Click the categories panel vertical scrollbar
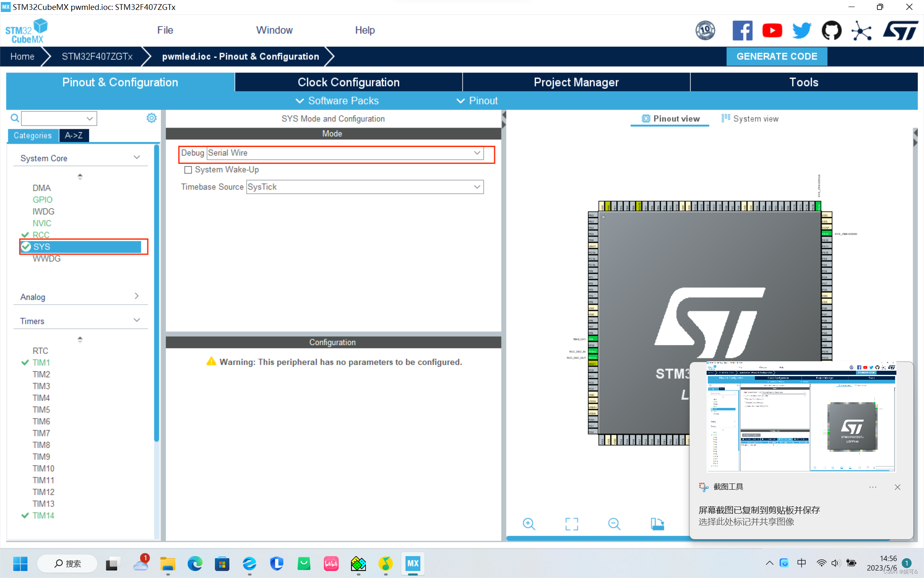This screenshot has height=578, width=924. (x=156, y=293)
